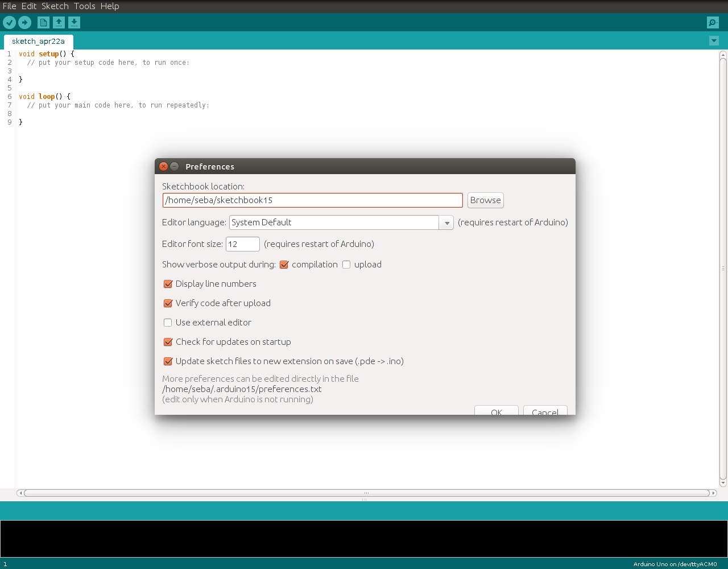728x569 pixels.
Task: Enable Use external editor option
Action: (x=168, y=323)
